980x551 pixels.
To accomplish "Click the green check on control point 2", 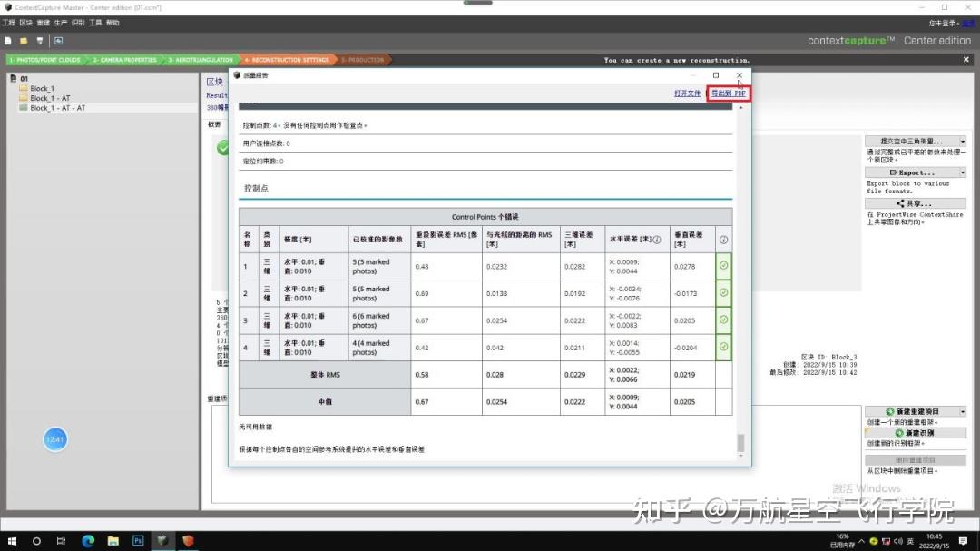I will click(723, 292).
